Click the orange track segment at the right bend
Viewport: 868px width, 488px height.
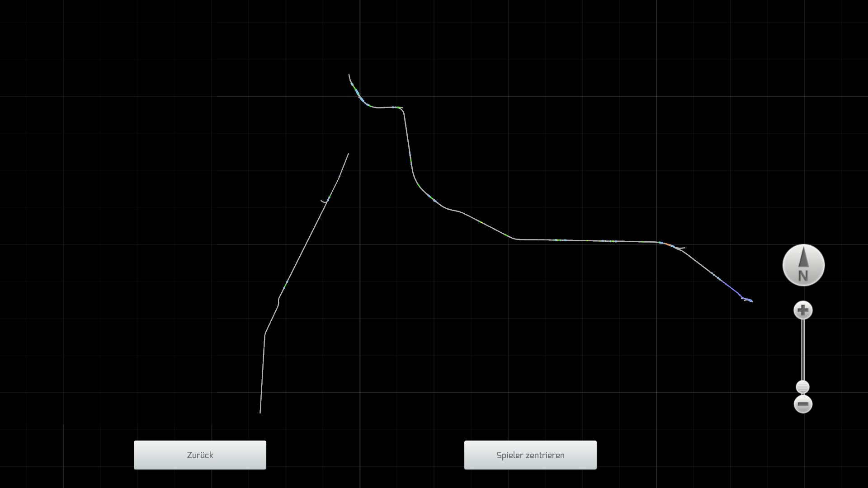click(667, 244)
